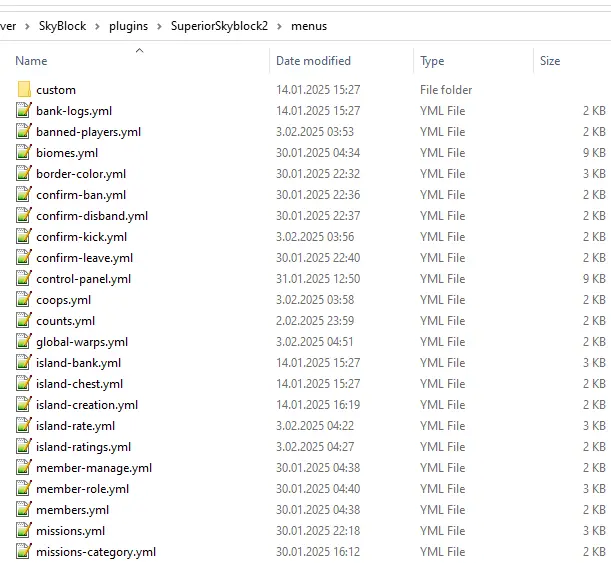Select the confirm-disband.yml file icon
611x563 pixels.
[24, 215]
